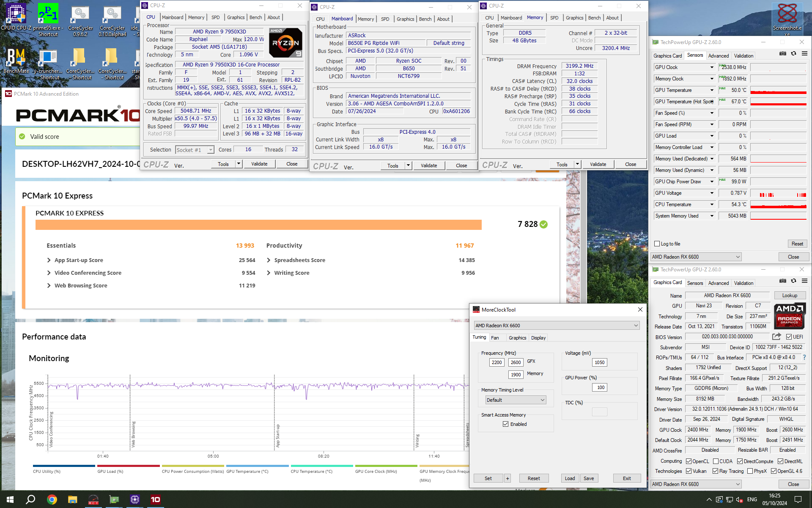
Task: Open Chrome from taskbar
Action: [52, 500]
